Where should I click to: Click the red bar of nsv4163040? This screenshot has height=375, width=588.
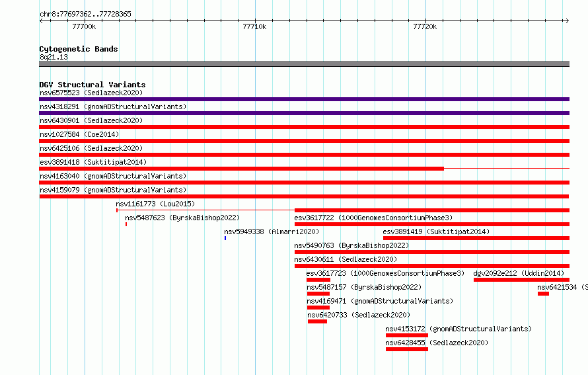tap(304, 183)
